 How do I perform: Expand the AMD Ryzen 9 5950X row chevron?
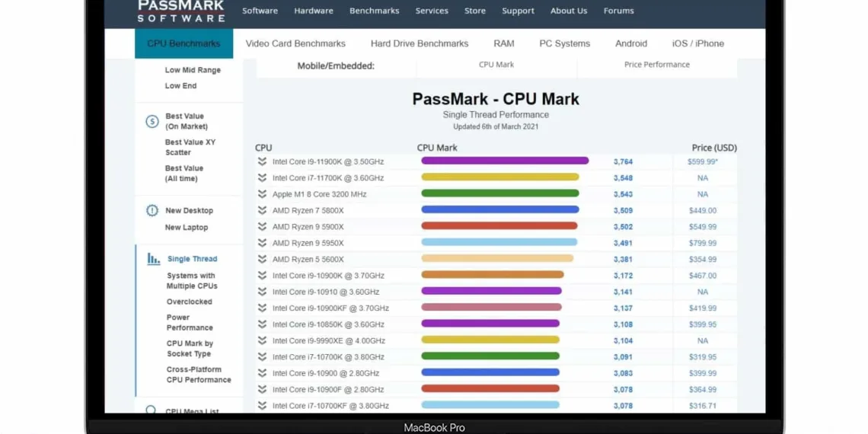pyautogui.click(x=262, y=243)
